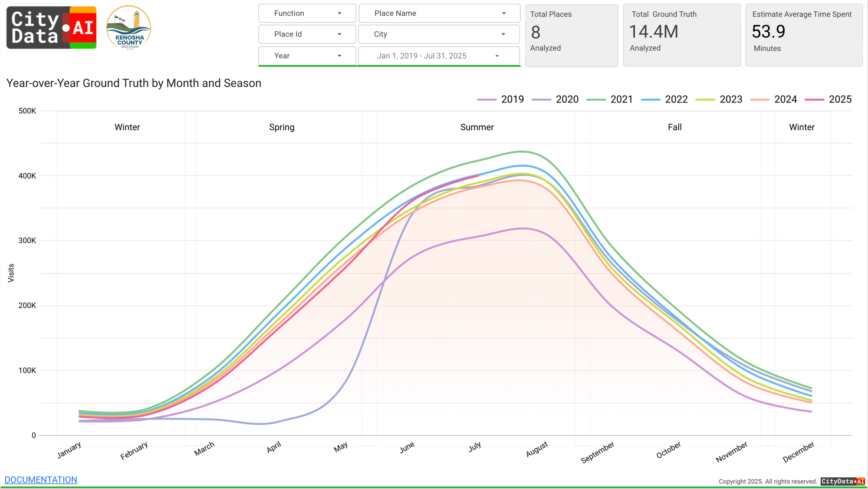Open the Place Id dropdown
Viewport: 868px width, 489px height.
[x=307, y=34]
